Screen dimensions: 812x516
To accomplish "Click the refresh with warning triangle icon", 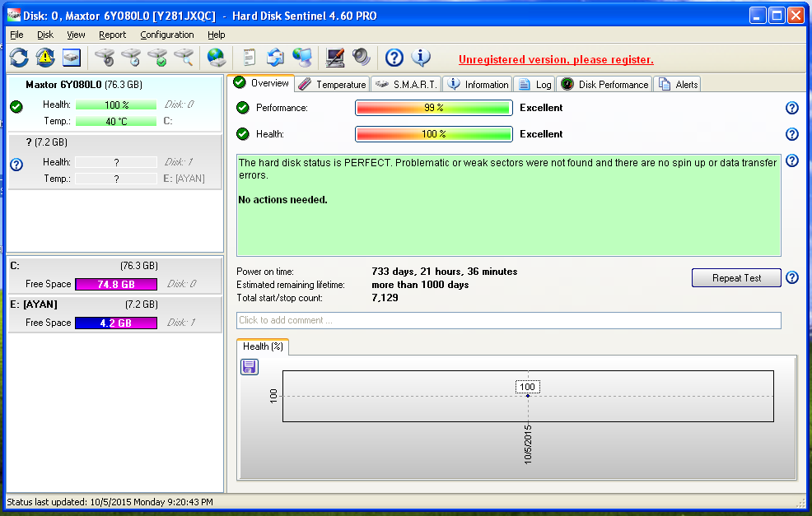I will coord(45,58).
